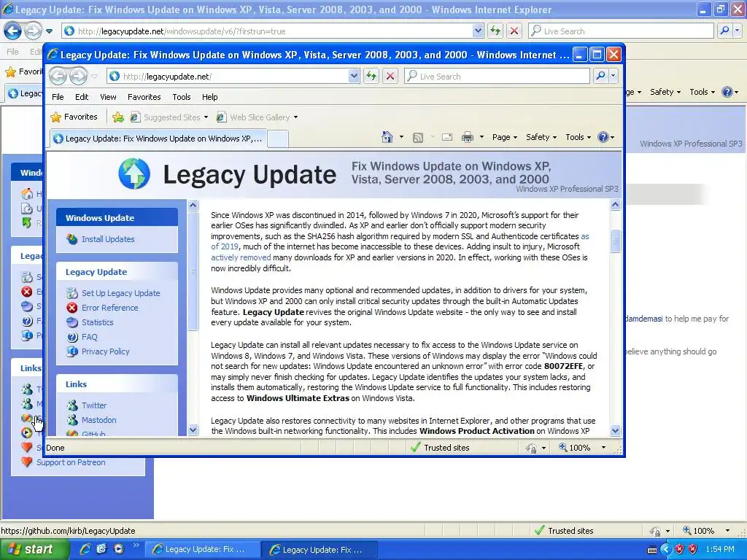Click the Forward arrow in front window
Screen dimensions: 747x560
click(79, 76)
